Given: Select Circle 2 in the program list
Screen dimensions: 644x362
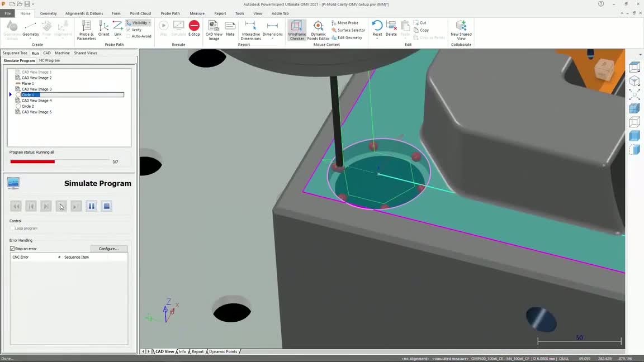Looking at the screenshot, I should [x=27, y=106].
